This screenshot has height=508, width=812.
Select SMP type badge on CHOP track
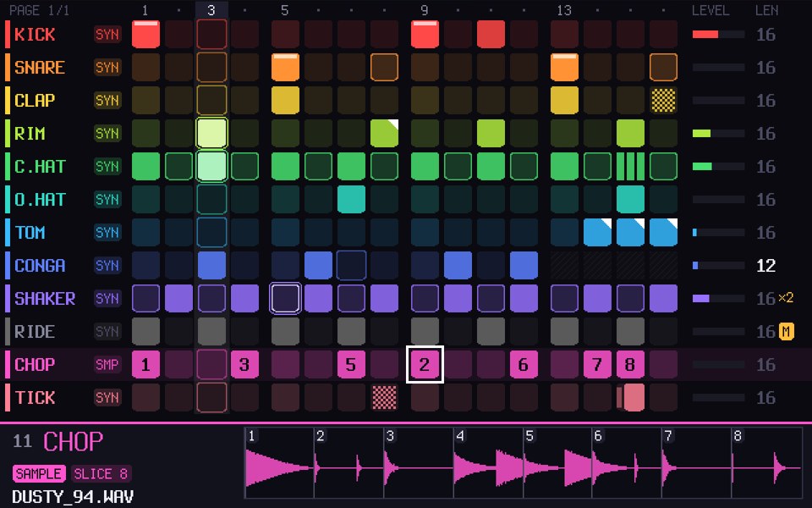point(107,364)
